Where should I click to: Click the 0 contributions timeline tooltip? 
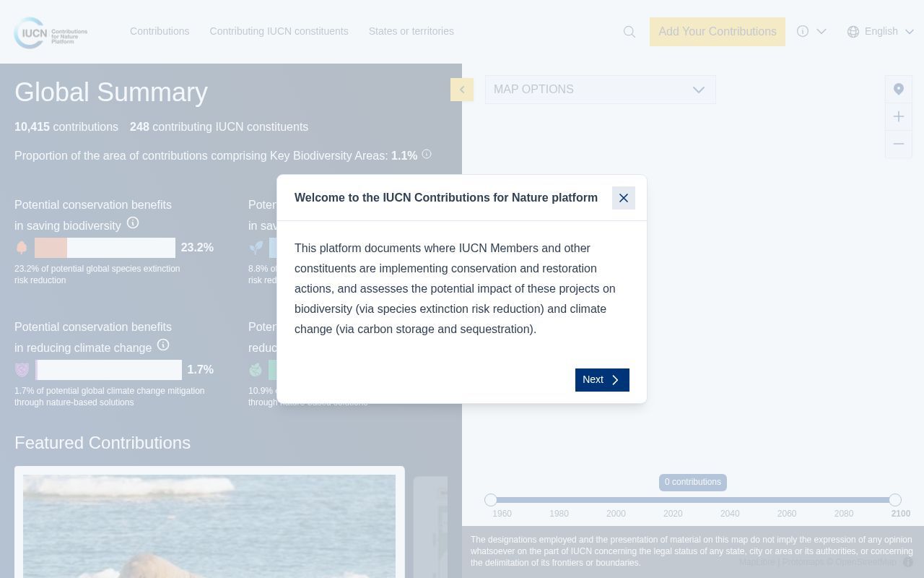(693, 482)
